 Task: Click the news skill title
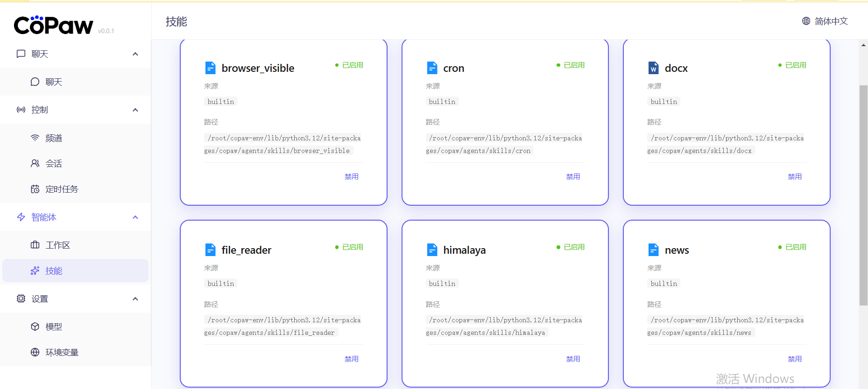(677, 250)
